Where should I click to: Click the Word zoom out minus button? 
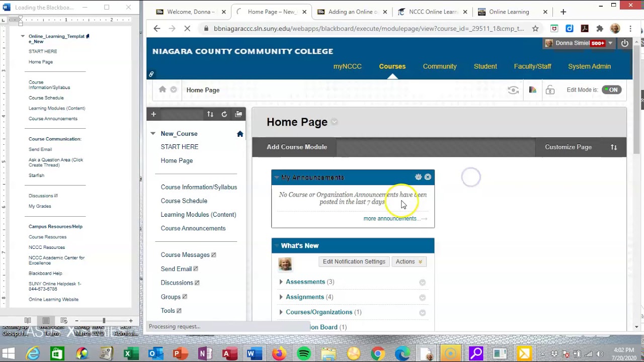pyautogui.click(x=76, y=321)
